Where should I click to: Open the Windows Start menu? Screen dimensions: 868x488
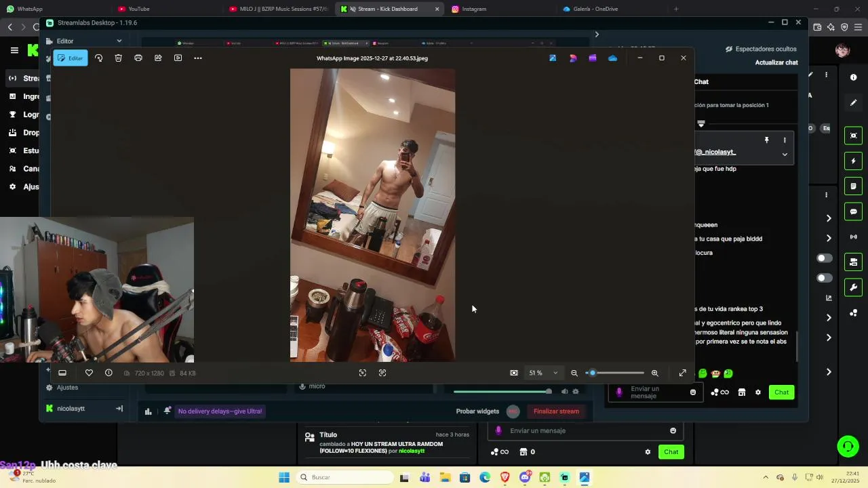click(x=284, y=477)
